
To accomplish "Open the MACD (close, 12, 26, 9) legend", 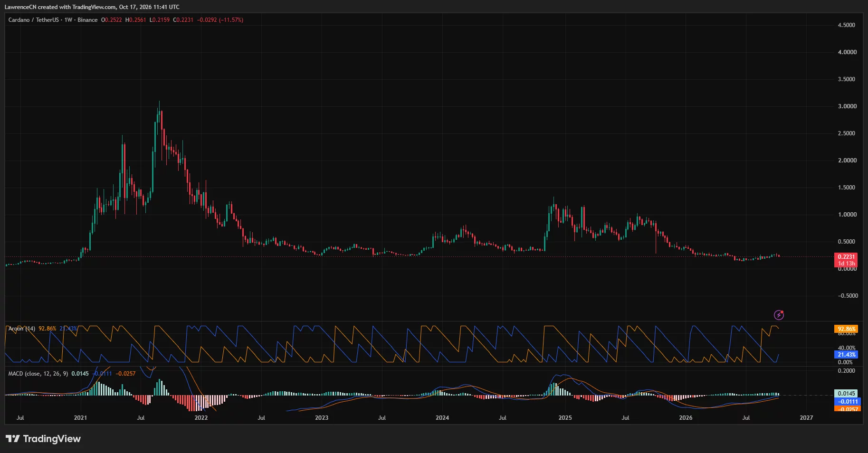I will coord(38,374).
